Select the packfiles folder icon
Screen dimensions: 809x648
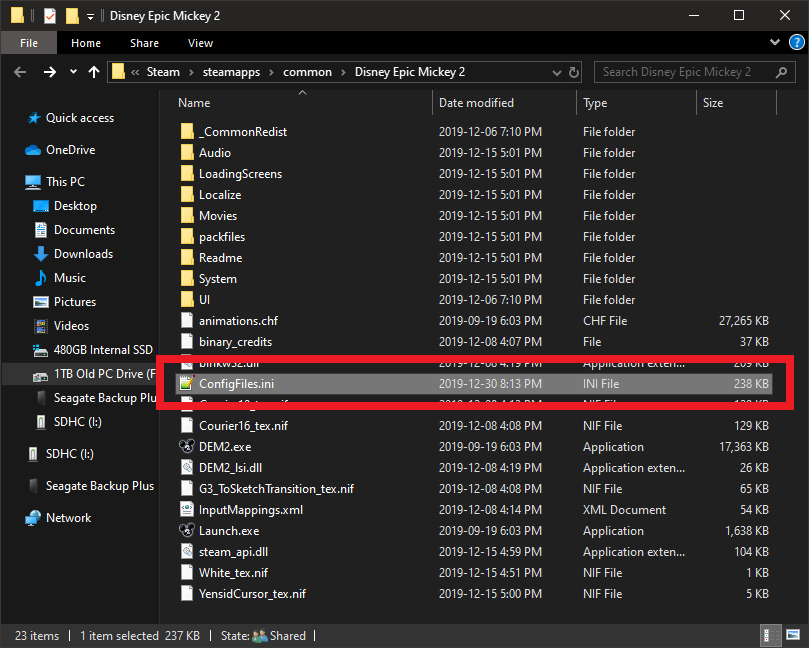coord(187,236)
